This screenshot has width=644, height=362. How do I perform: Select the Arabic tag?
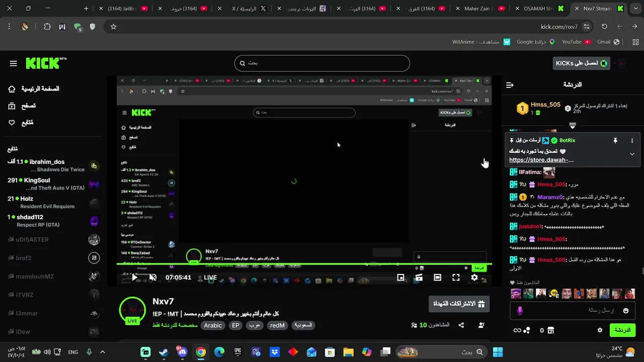point(213,325)
